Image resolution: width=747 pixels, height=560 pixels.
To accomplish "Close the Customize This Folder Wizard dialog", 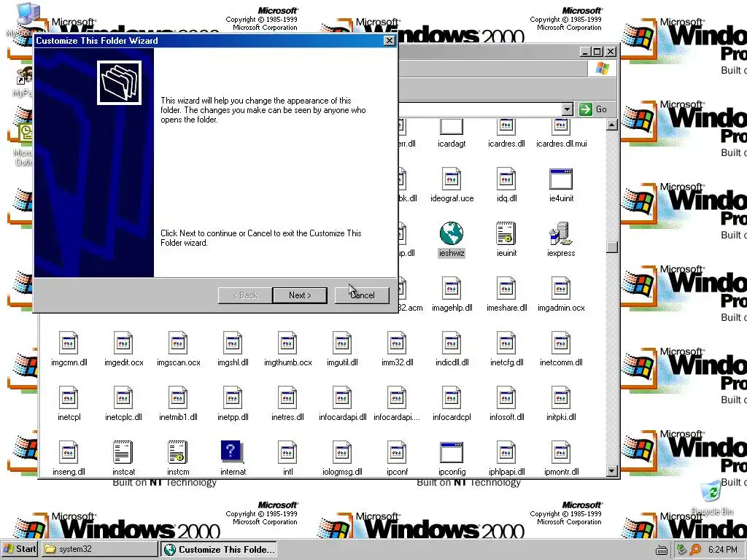I will (x=390, y=41).
